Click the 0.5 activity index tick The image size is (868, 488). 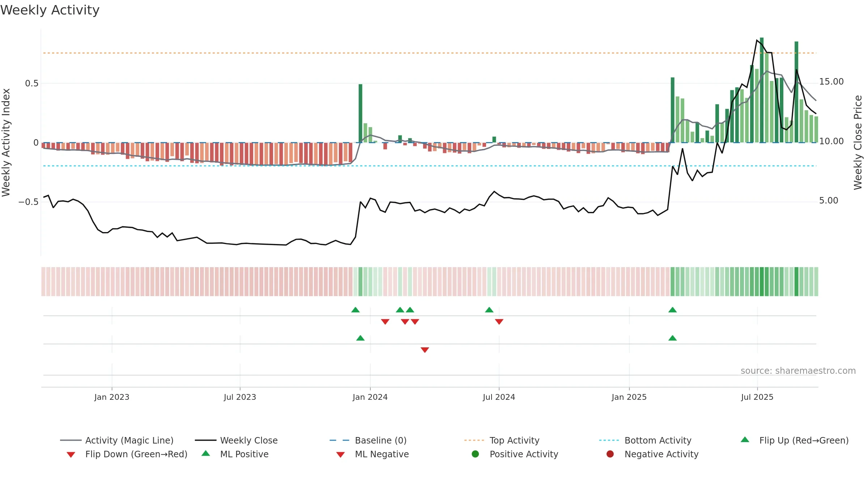[31, 84]
